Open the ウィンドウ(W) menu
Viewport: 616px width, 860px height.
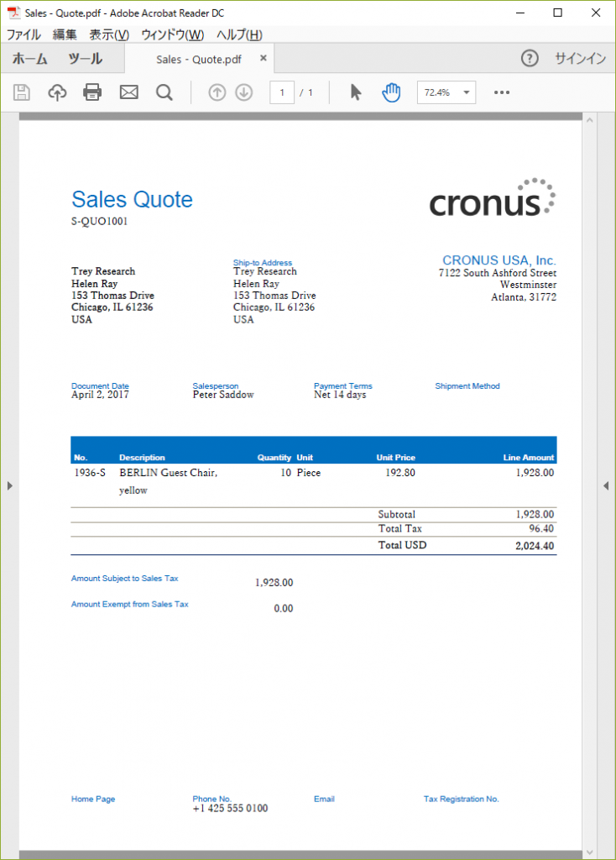[x=173, y=34]
